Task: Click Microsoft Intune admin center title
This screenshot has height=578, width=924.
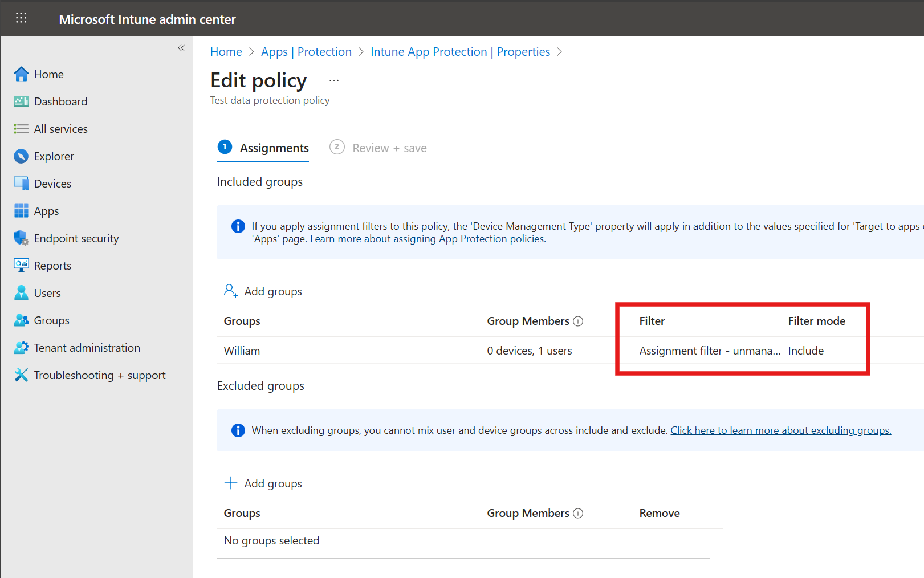Action: pos(147,19)
